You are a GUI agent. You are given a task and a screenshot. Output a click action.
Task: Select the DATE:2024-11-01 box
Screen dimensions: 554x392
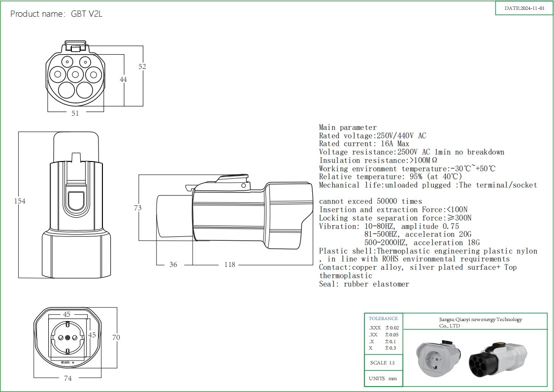coord(524,8)
